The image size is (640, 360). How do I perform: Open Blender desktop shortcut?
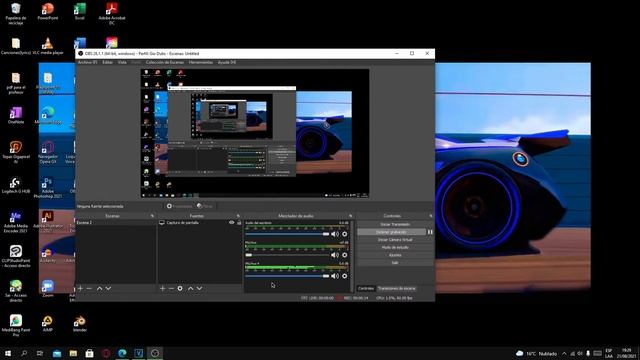pos(80,324)
